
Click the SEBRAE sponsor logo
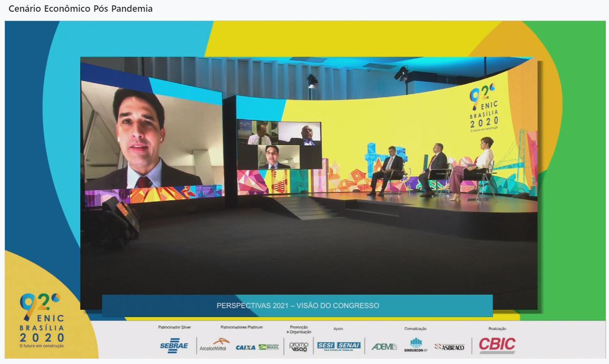[x=174, y=346]
